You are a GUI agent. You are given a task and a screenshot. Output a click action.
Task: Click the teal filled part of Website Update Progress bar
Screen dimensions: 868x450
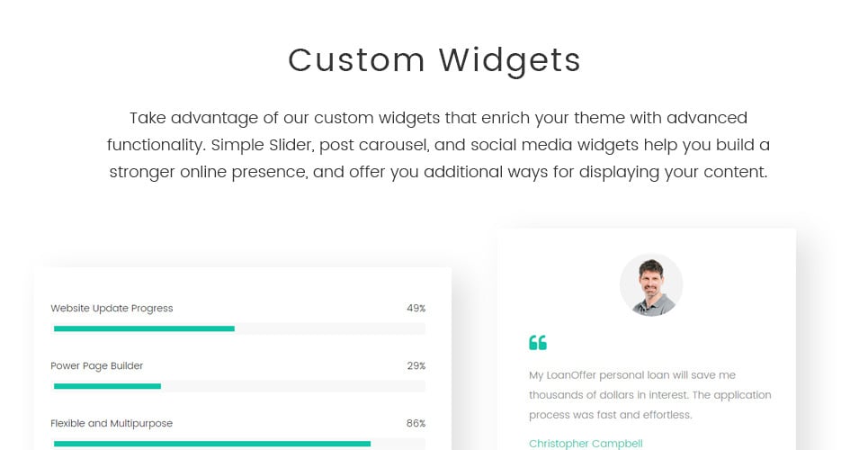tap(144, 328)
